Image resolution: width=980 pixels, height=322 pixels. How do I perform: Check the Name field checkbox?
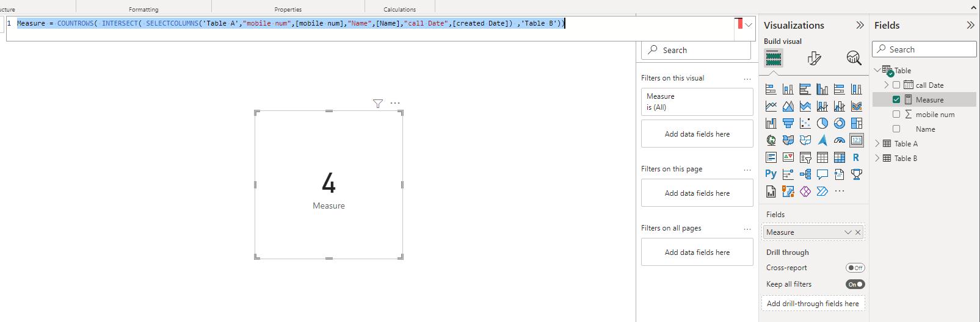(896, 129)
